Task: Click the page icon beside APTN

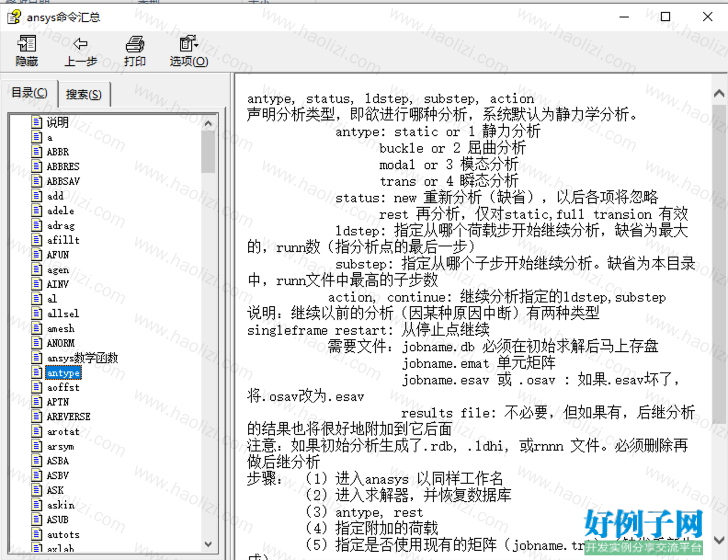Action: [x=37, y=401]
